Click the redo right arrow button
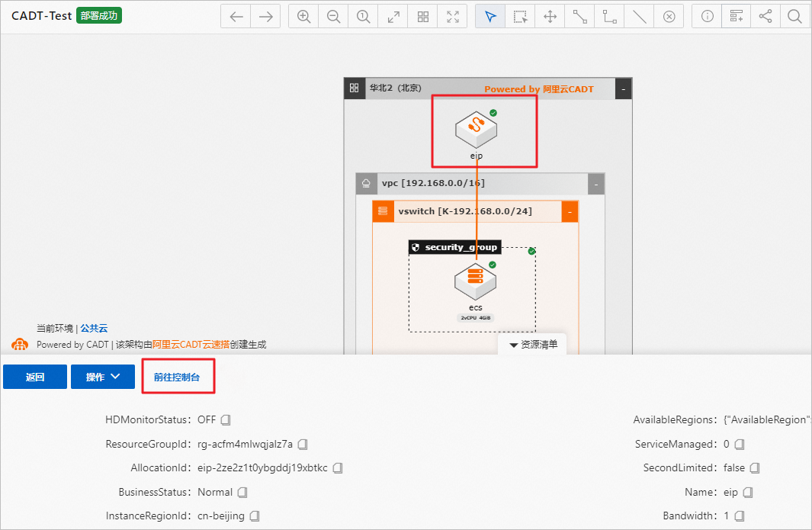 [x=265, y=17]
